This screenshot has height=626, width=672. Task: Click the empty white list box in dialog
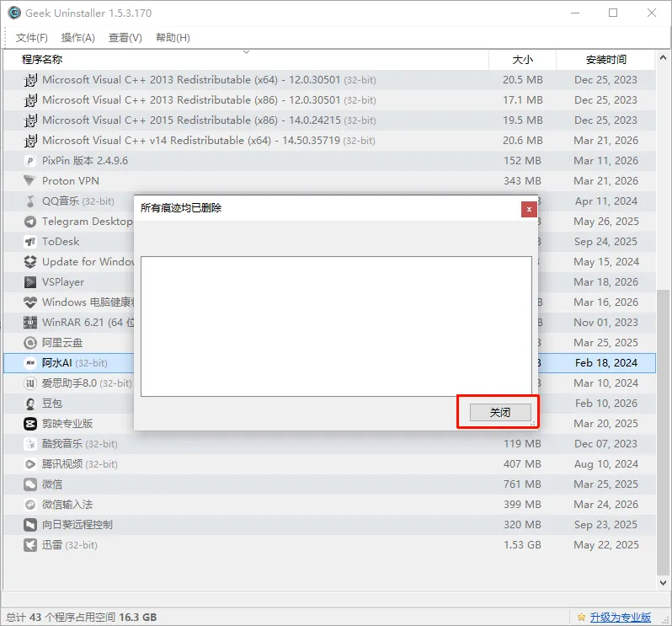coord(336,326)
